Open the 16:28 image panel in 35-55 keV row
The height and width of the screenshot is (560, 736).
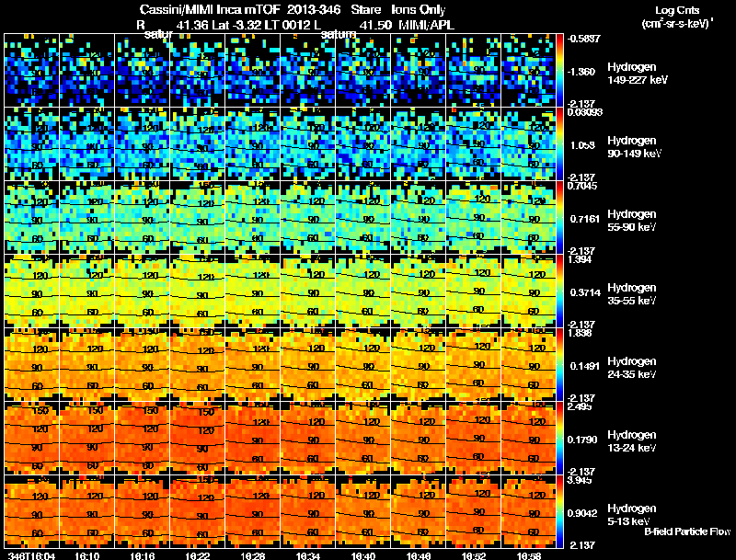(252, 291)
